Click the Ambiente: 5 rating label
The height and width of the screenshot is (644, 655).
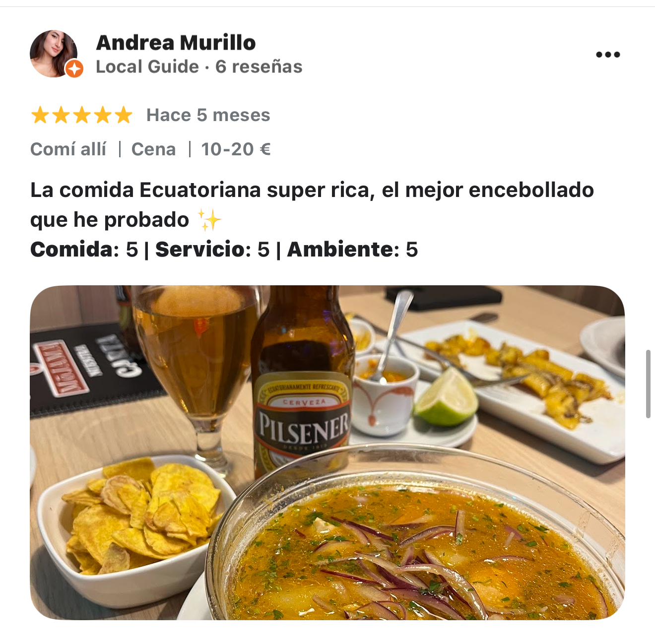pyautogui.click(x=353, y=249)
